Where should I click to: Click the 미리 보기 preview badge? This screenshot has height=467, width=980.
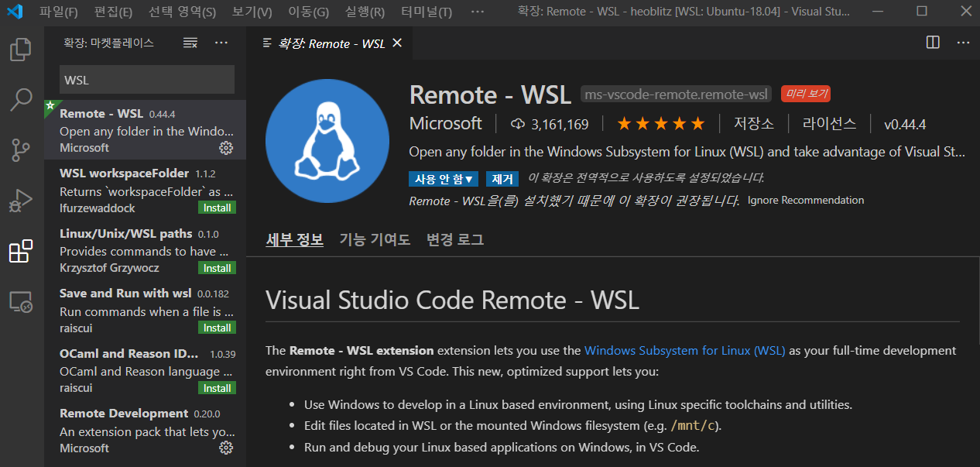click(806, 94)
